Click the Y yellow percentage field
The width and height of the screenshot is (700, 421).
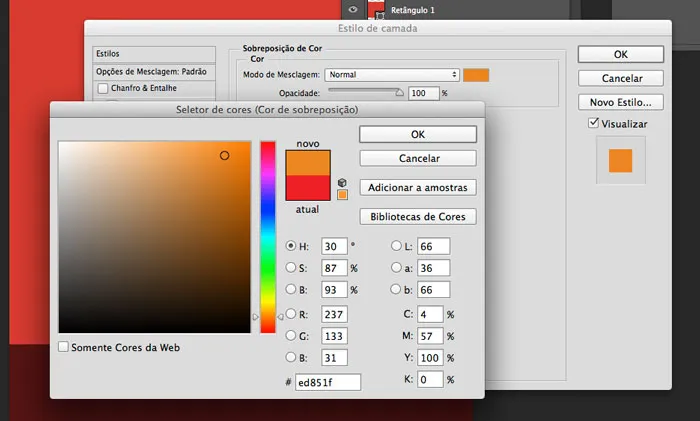430,358
